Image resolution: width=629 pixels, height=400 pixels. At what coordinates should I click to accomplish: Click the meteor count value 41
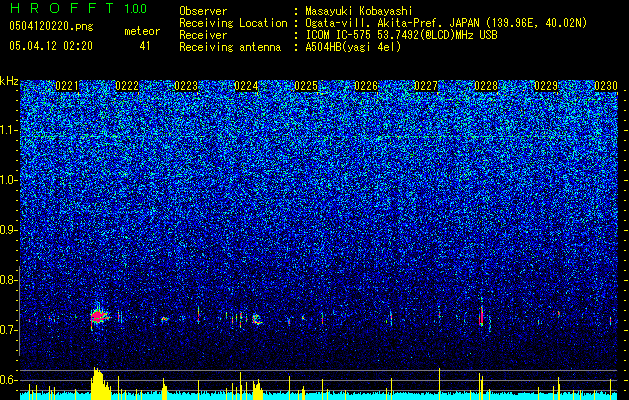coord(145,46)
